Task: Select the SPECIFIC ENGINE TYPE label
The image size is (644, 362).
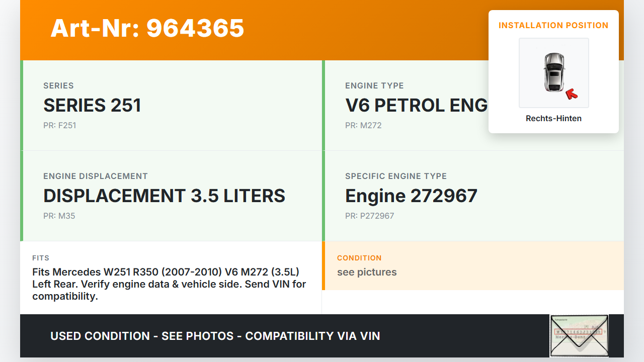Action: tap(396, 176)
